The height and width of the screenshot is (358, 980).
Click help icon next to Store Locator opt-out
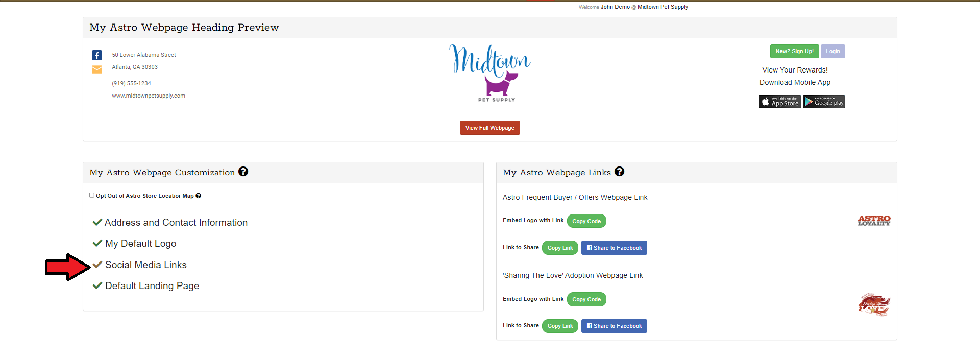(199, 196)
